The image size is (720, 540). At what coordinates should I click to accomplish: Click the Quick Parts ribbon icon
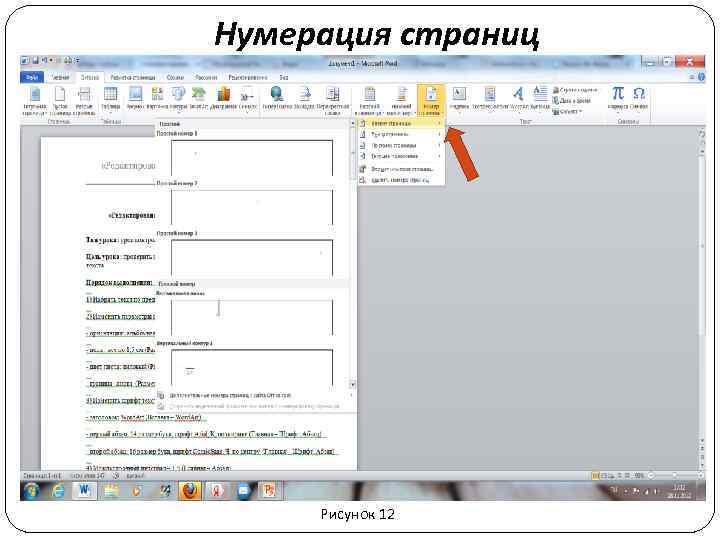coord(490,99)
